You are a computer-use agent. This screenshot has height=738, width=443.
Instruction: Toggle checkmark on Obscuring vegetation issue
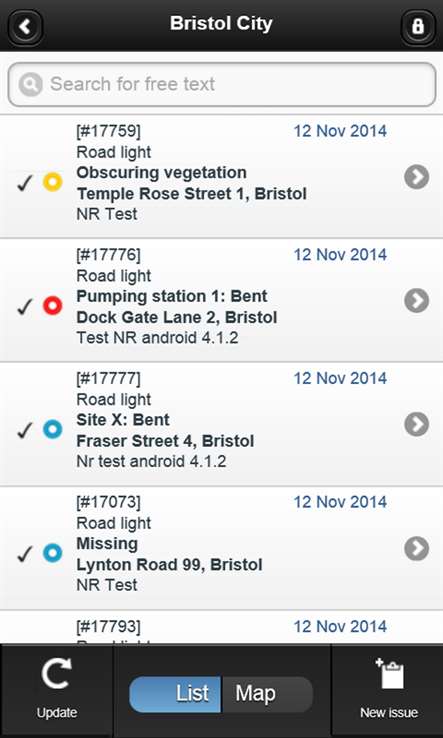24,183
